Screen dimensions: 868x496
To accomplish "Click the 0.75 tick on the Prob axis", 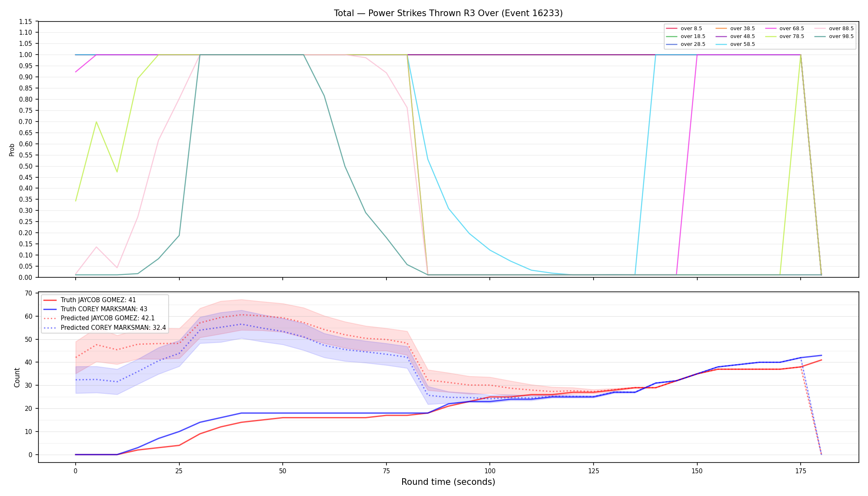I will point(26,110).
